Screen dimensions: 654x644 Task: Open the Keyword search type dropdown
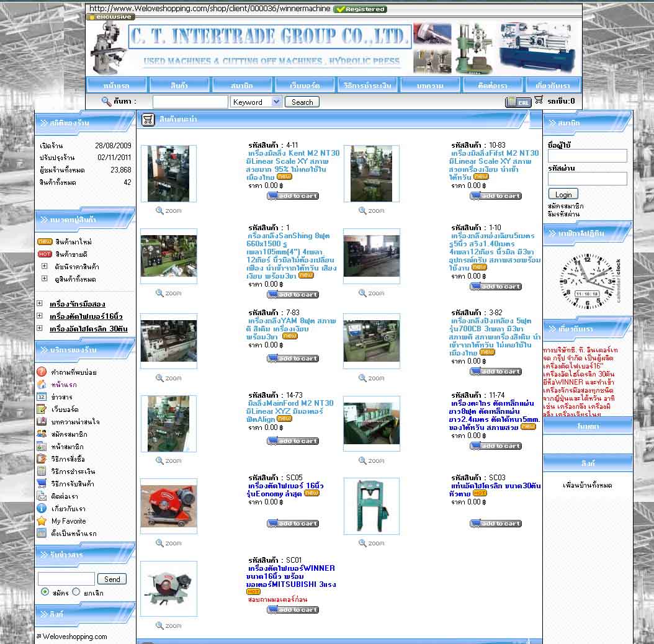pos(256,102)
